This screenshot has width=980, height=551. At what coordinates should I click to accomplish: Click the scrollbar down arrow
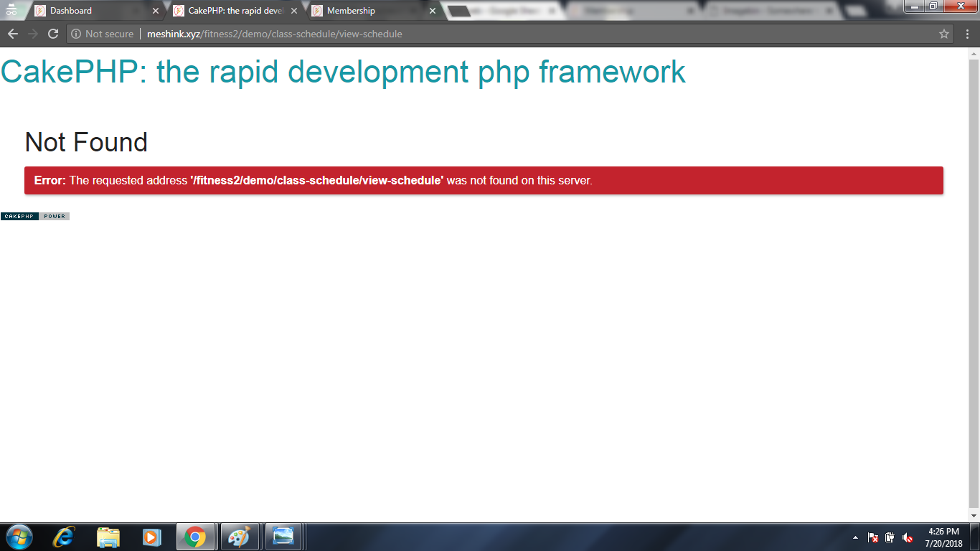[974, 516]
